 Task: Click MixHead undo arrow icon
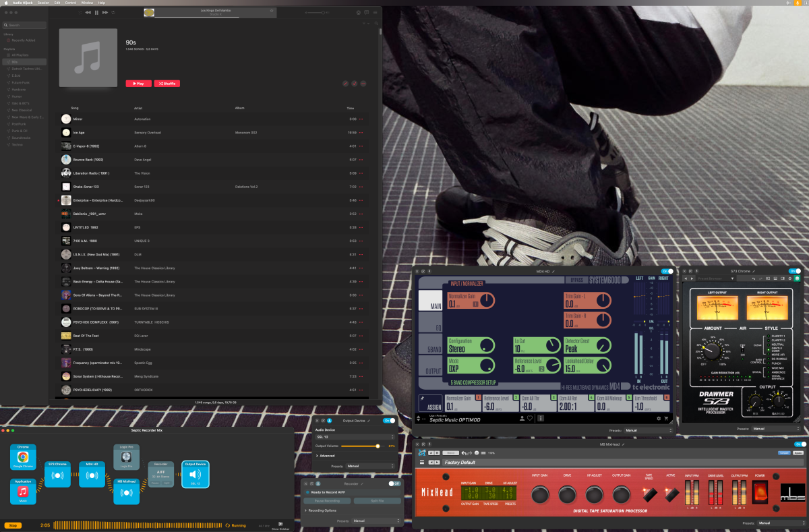(x=464, y=452)
